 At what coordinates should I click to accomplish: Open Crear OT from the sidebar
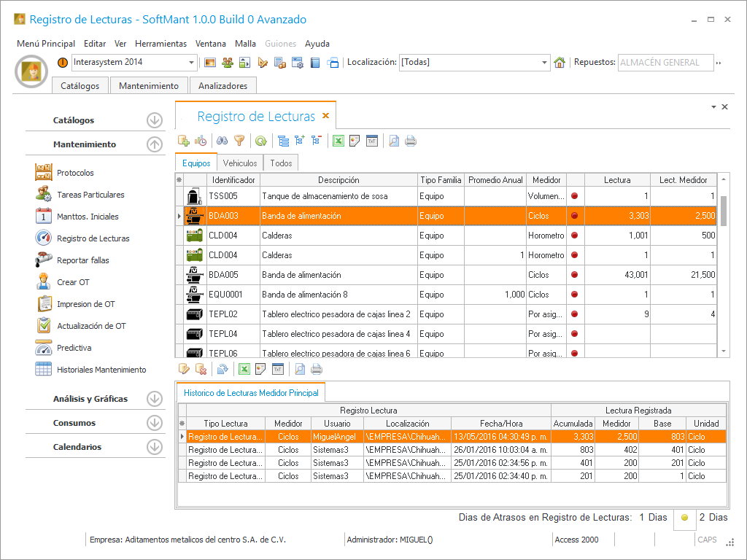(73, 282)
